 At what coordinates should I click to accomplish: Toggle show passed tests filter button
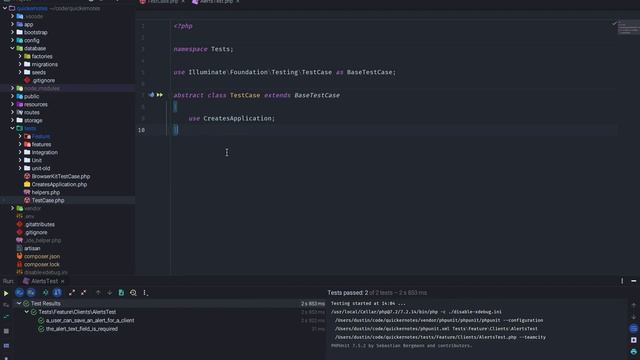point(19,293)
